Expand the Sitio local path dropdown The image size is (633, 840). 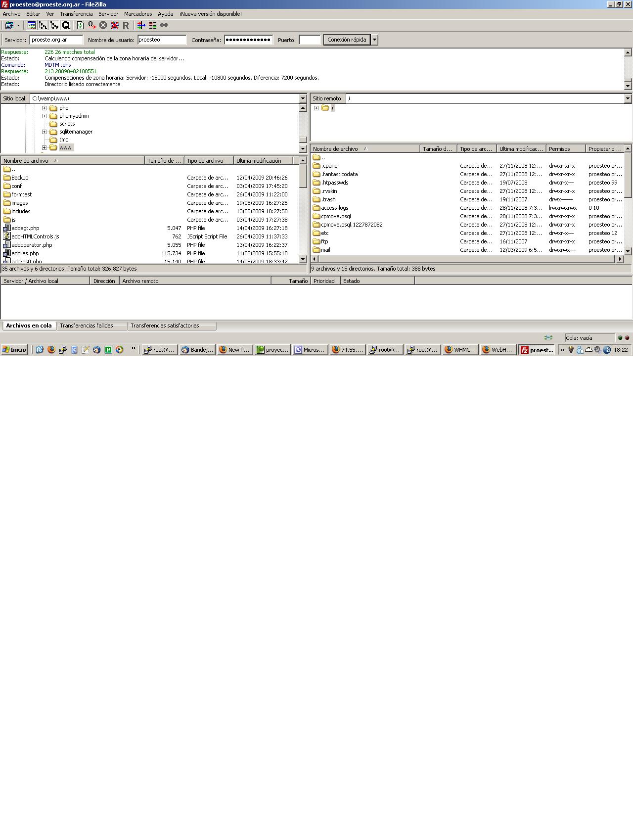click(303, 98)
